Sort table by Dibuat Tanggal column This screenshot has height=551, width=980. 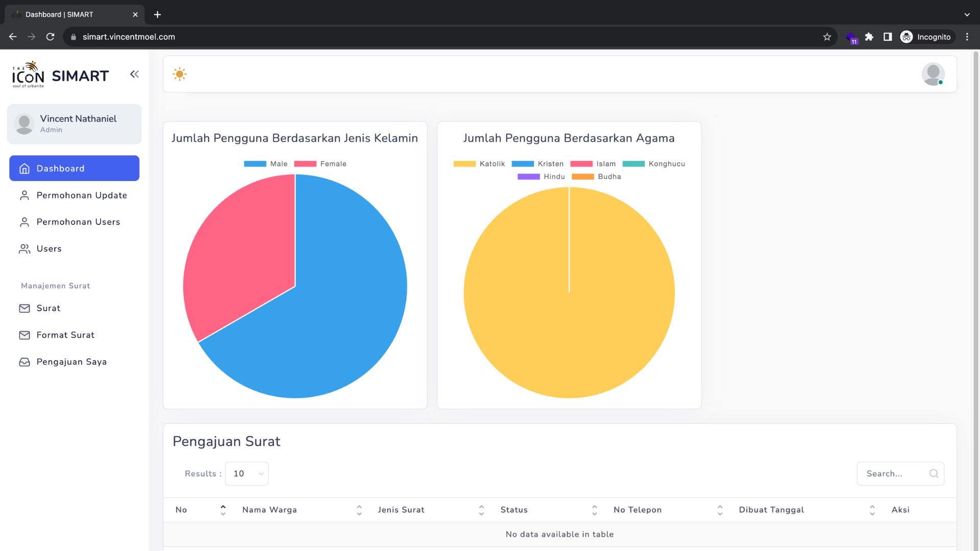(771, 510)
